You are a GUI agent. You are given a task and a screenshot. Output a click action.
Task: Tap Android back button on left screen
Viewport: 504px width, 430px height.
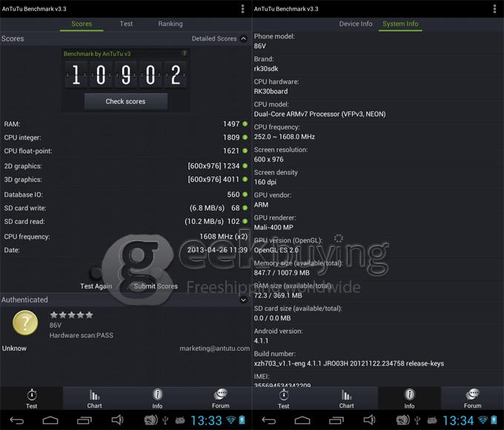pyautogui.click(x=17, y=420)
